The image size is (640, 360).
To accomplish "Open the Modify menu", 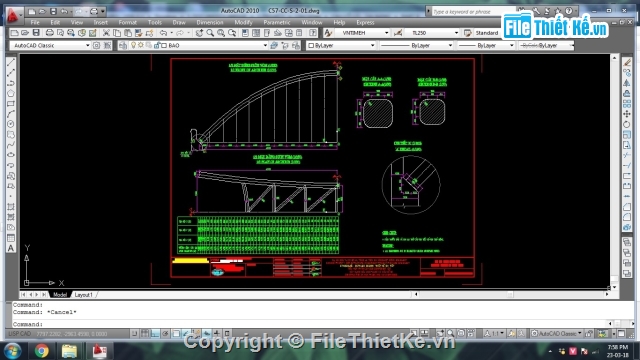I will [x=243, y=22].
